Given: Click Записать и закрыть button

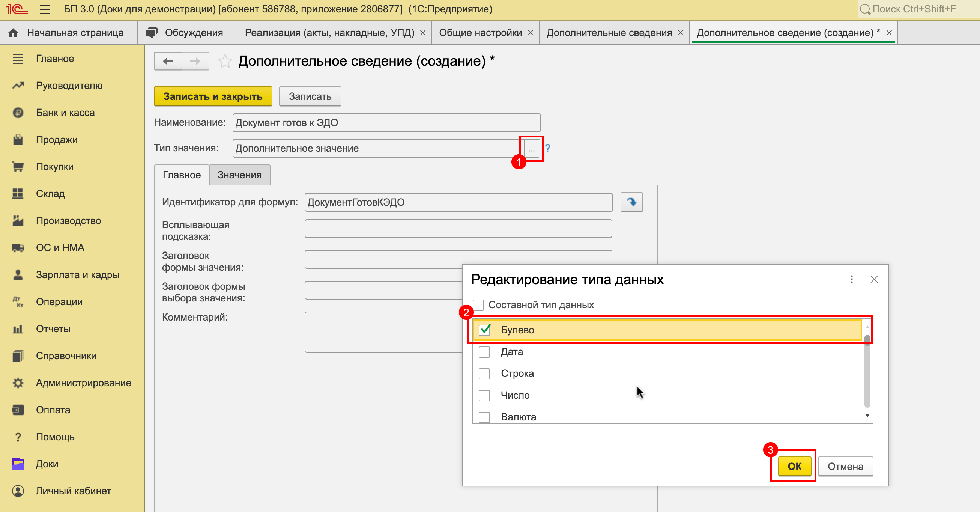Looking at the screenshot, I should coord(213,96).
